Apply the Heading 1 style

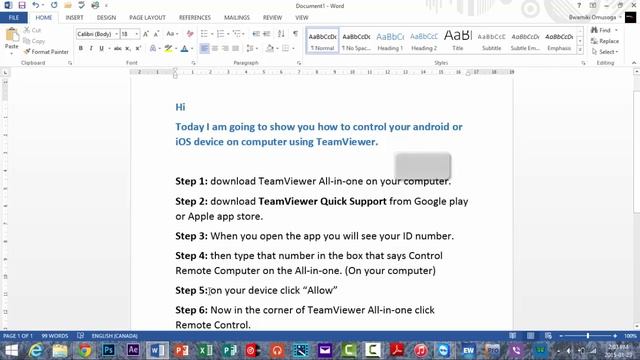click(x=390, y=41)
